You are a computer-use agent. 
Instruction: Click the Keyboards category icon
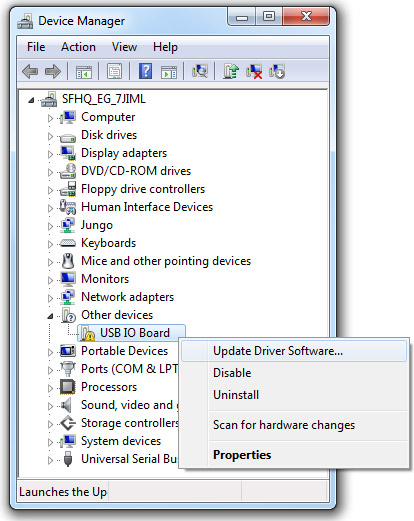(68, 243)
